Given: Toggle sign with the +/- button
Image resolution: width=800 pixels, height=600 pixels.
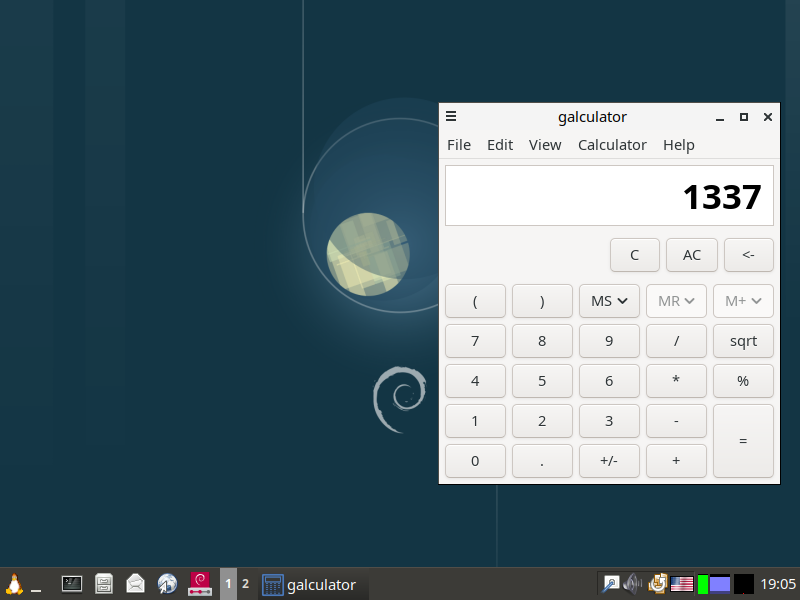Looking at the screenshot, I should (x=609, y=461).
